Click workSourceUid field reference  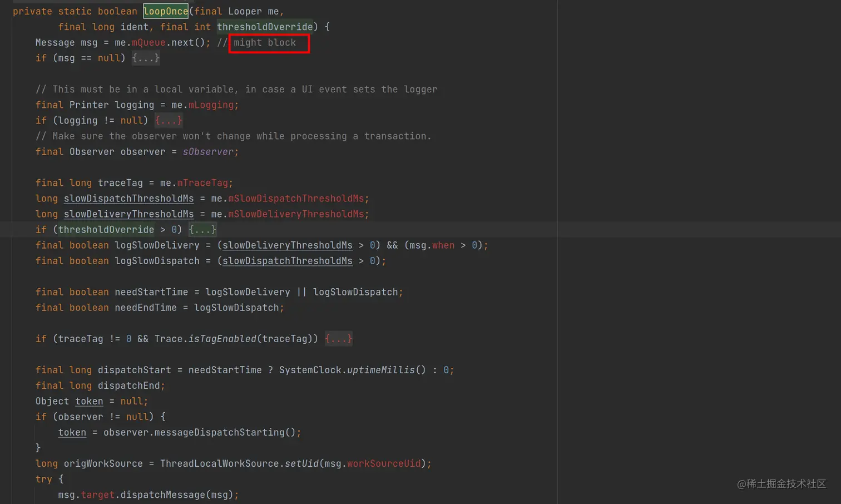pyautogui.click(x=384, y=463)
